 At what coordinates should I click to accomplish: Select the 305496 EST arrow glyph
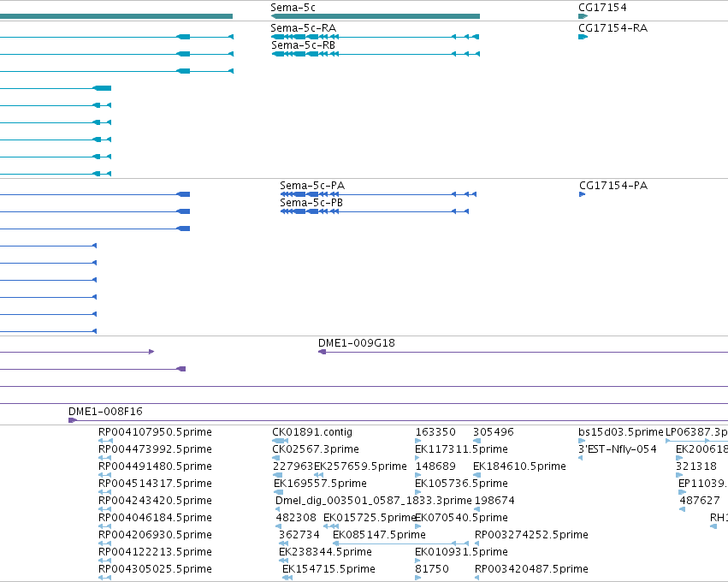click(x=476, y=441)
